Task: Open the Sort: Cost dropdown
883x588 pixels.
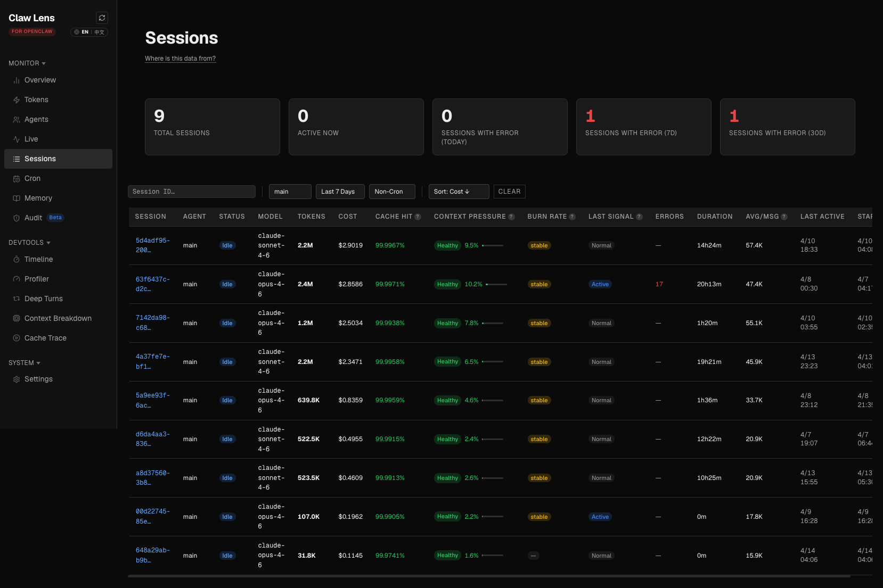Action: (x=459, y=192)
